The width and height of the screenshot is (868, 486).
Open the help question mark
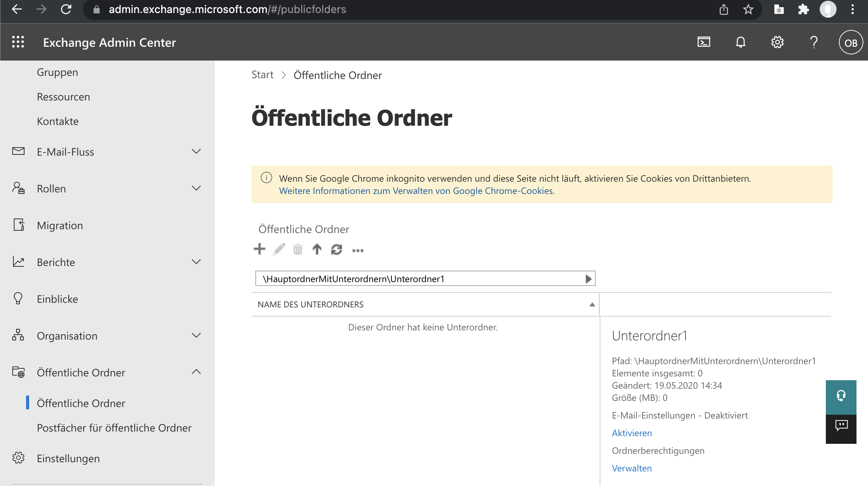(814, 42)
